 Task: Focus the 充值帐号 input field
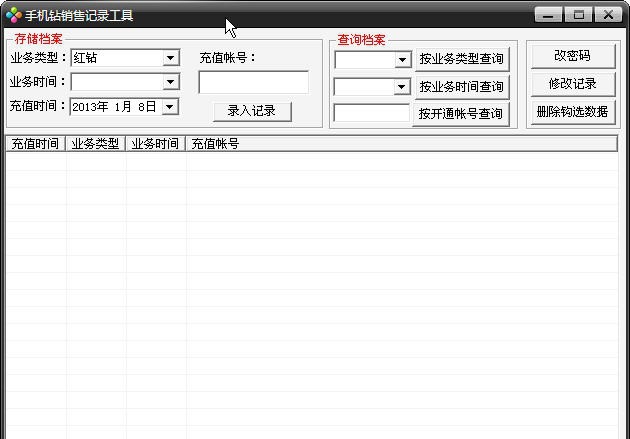click(x=254, y=82)
